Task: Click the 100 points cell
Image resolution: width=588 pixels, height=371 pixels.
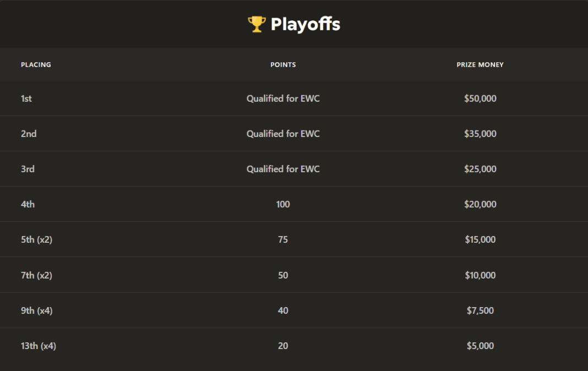Action: pyautogui.click(x=283, y=204)
